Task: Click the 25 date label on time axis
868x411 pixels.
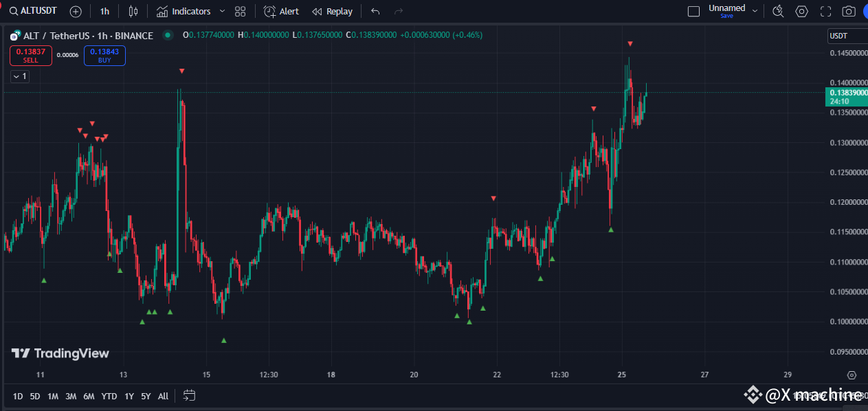Action: [x=622, y=375]
